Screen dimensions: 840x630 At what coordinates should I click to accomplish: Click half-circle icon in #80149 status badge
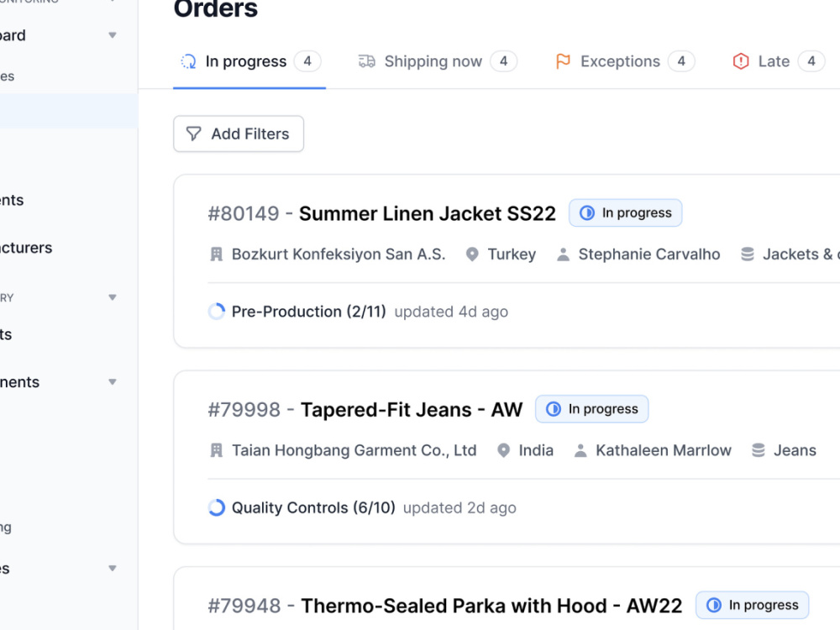point(587,213)
